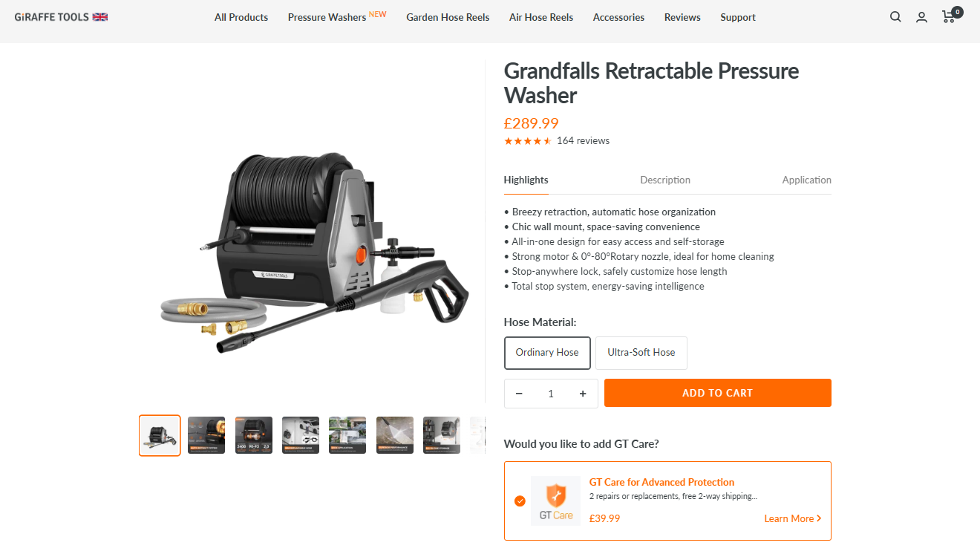Decrease quantity with minus icon
Screen dimensions: 980x554
(519, 394)
